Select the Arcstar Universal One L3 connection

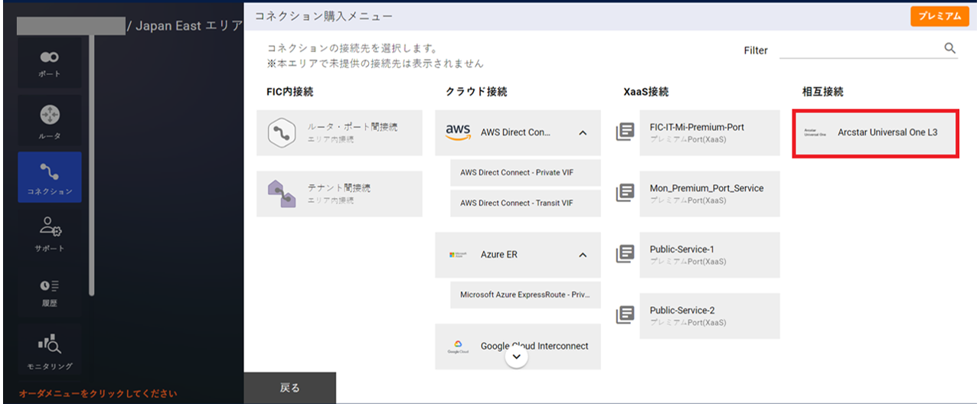click(x=875, y=133)
